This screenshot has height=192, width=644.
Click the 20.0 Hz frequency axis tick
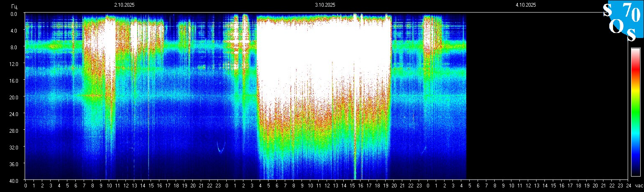tap(14, 97)
